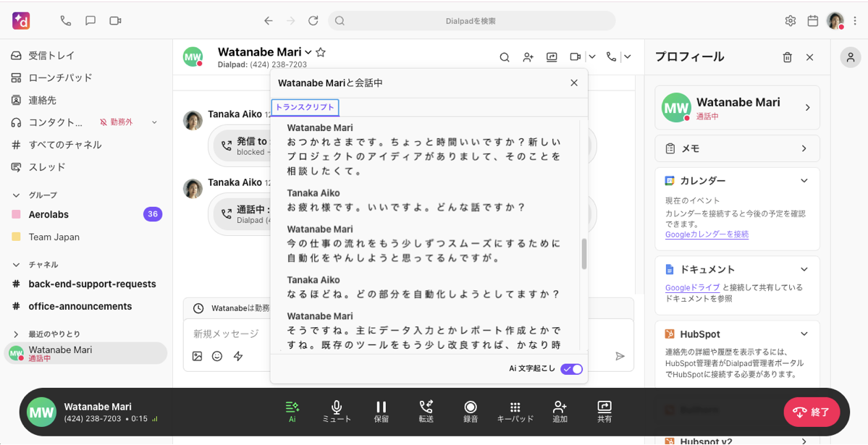End the call with 終了
868x445 pixels.
click(812, 412)
